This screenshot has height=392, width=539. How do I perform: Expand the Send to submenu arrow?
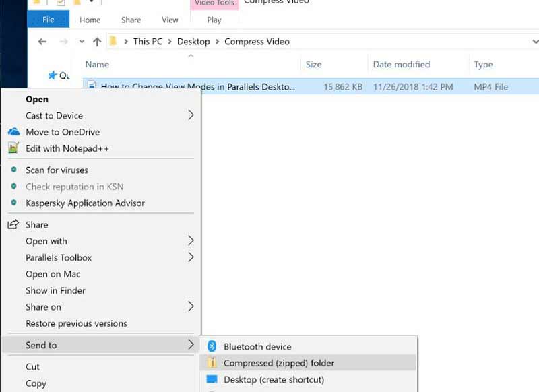191,344
